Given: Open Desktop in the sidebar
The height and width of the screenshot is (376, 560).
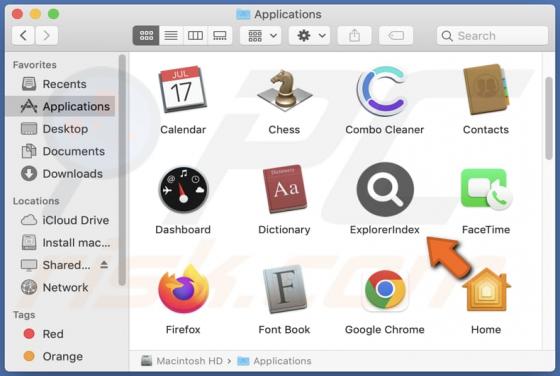Looking at the screenshot, I should pos(61,129).
